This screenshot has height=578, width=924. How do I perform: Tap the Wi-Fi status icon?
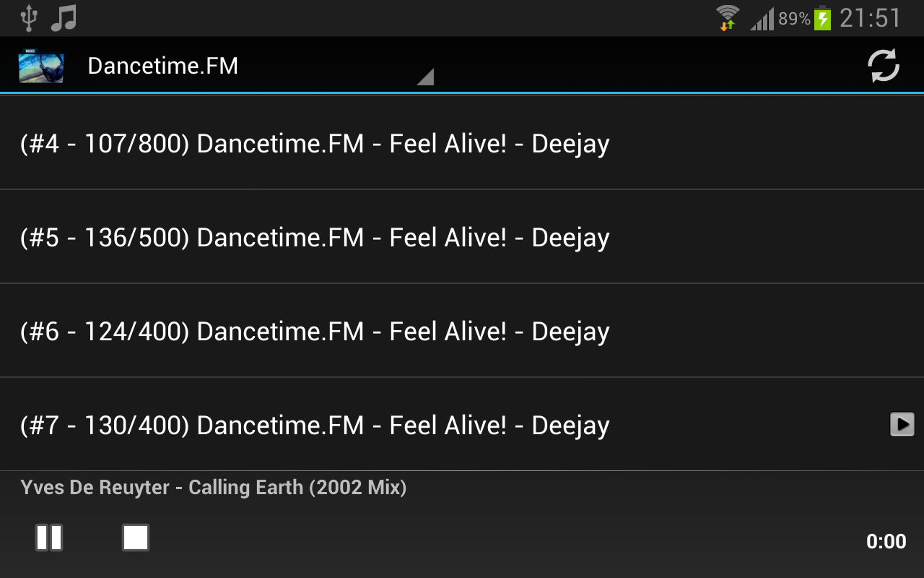(728, 17)
